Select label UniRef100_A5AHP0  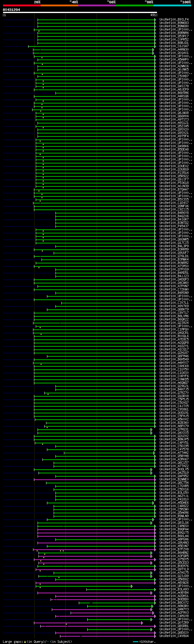tap(174, 60)
